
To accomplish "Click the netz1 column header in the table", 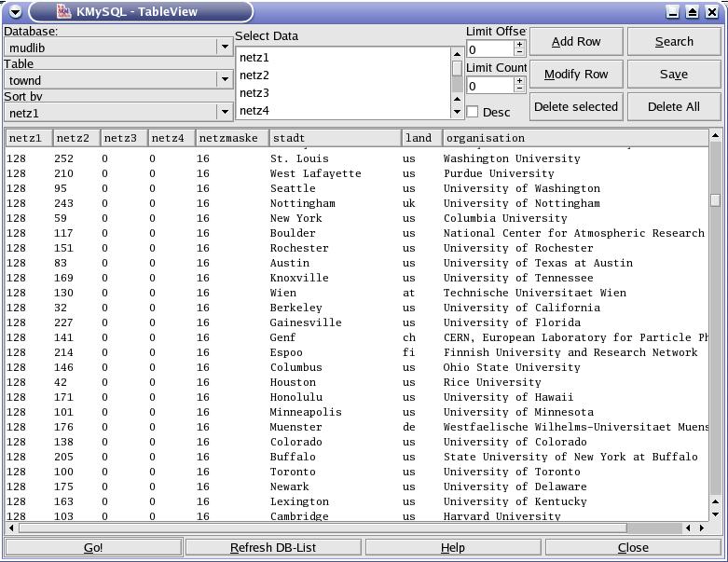I will coord(29,138).
